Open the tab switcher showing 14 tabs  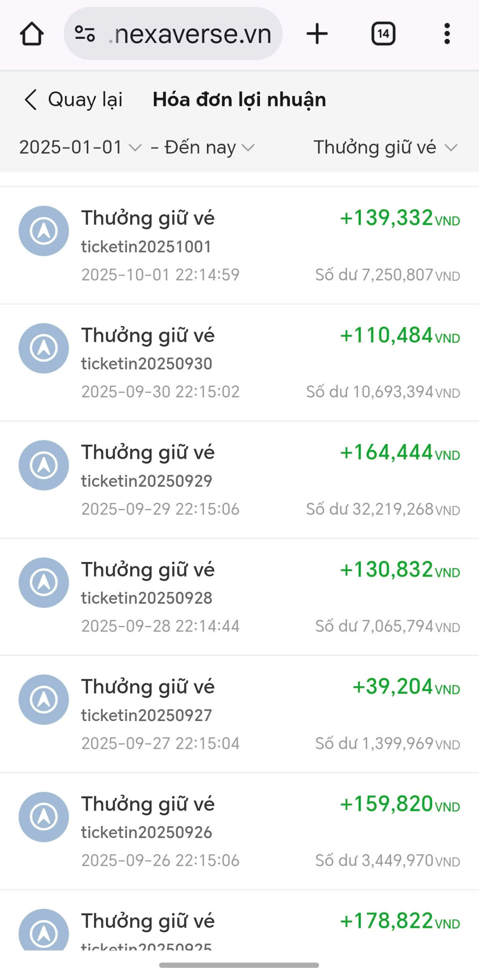click(x=383, y=34)
